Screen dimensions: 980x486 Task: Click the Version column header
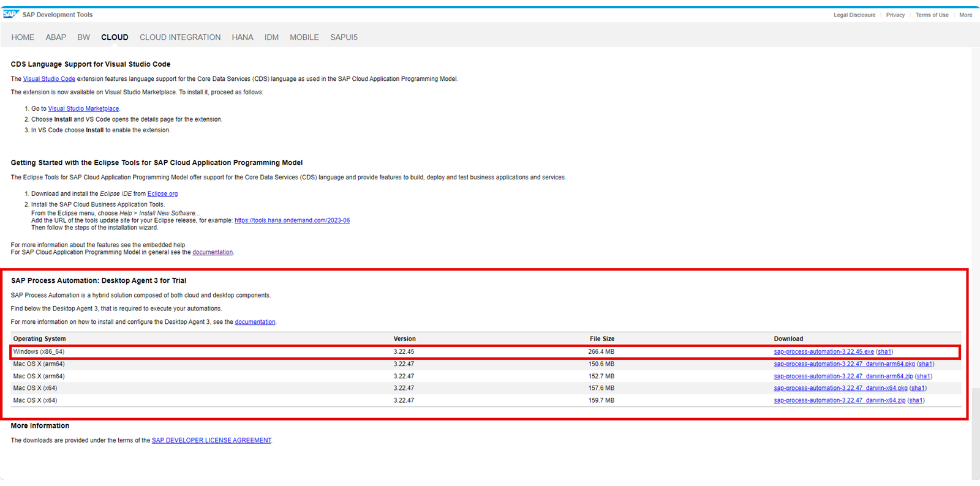click(x=404, y=339)
